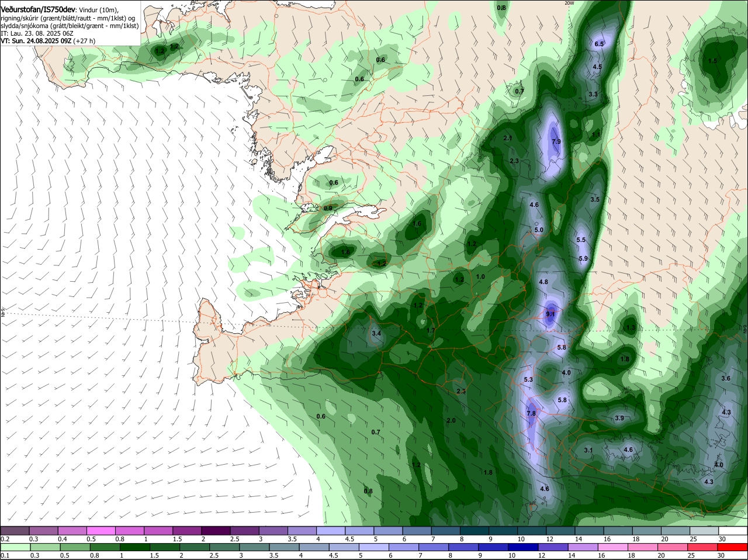Screen dimensions: 748x560
Task: Click the 6.5 precipitation value
Action: click(x=599, y=44)
